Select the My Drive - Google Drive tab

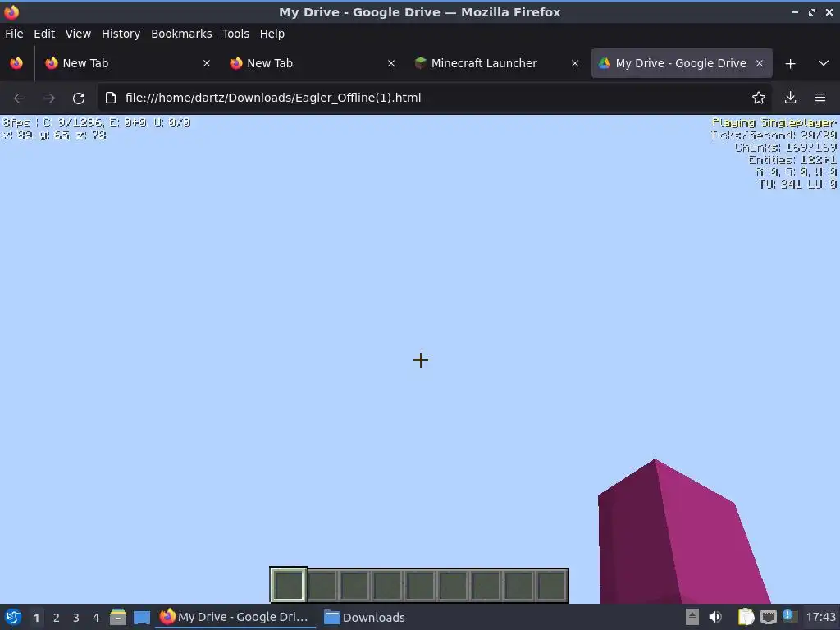(x=682, y=63)
